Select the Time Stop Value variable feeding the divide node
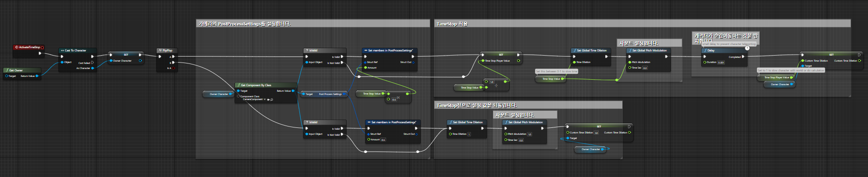The height and width of the screenshot is (177, 868). pos(469,87)
